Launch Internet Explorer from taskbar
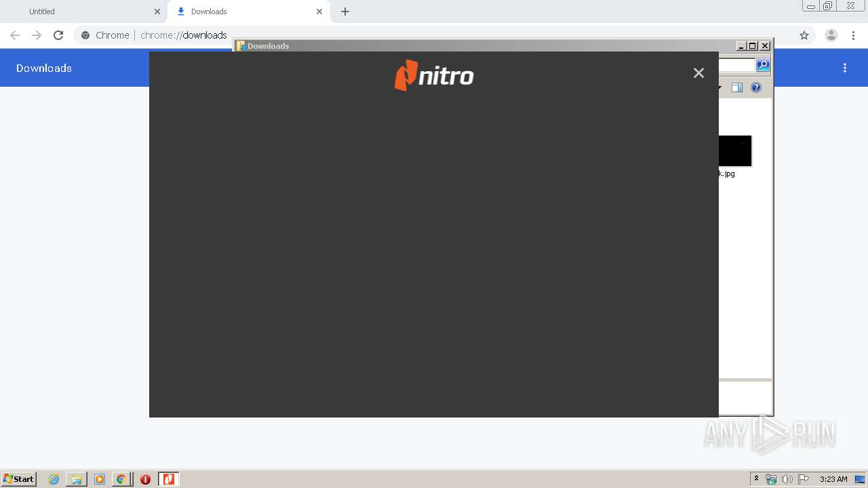 click(54, 479)
